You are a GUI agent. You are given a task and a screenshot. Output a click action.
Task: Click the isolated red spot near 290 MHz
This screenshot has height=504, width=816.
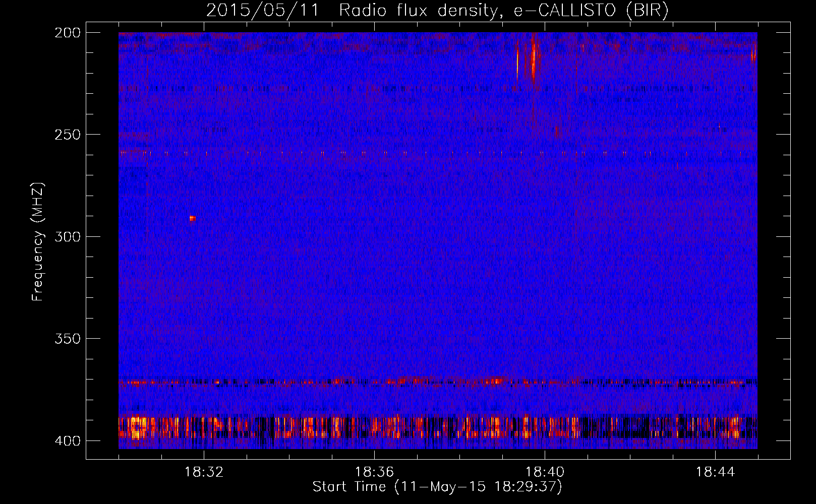(x=192, y=218)
